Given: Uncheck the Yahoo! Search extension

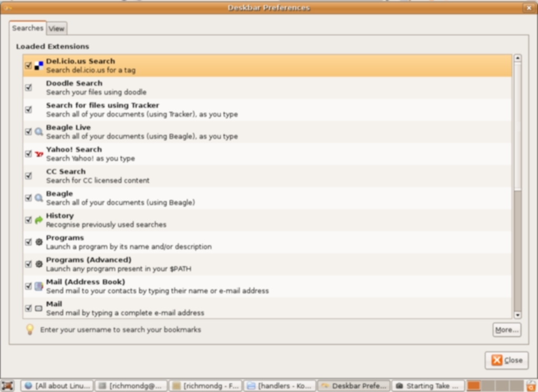Looking at the screenshot, I should [x=28, y=154].
